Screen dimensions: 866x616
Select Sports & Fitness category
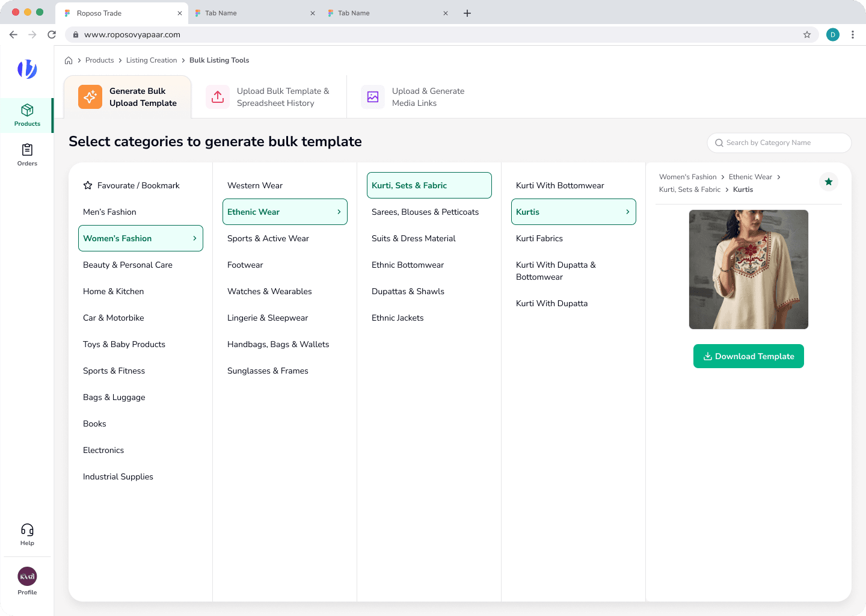(141, 371)
